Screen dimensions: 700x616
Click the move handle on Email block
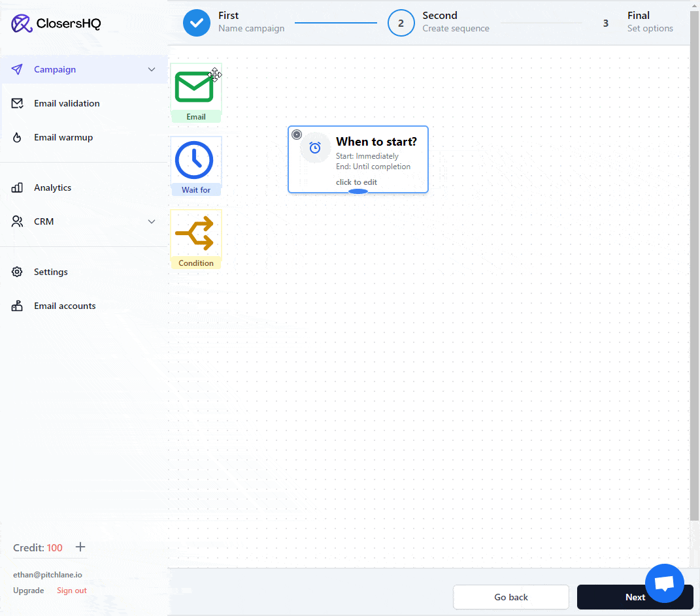pyautogui.click(x=215, y=74)
